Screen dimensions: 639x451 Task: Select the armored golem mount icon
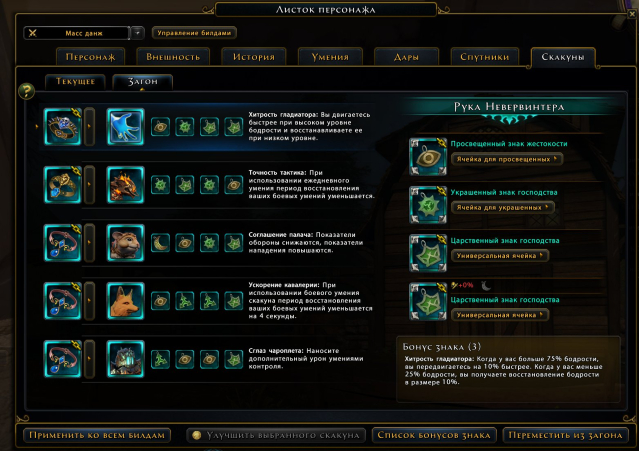126,359
